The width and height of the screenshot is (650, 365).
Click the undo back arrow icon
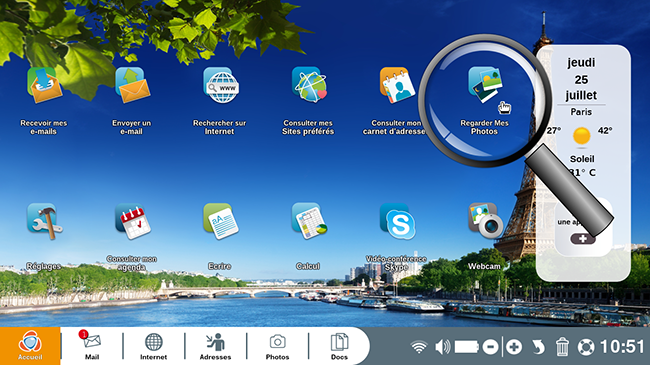538,347
